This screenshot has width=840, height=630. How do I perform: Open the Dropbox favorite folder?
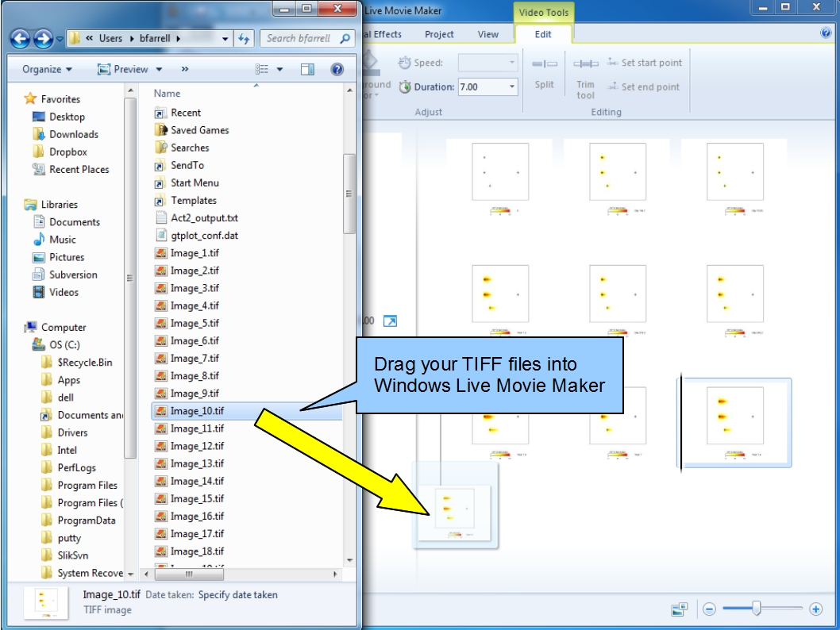[68, 152]
